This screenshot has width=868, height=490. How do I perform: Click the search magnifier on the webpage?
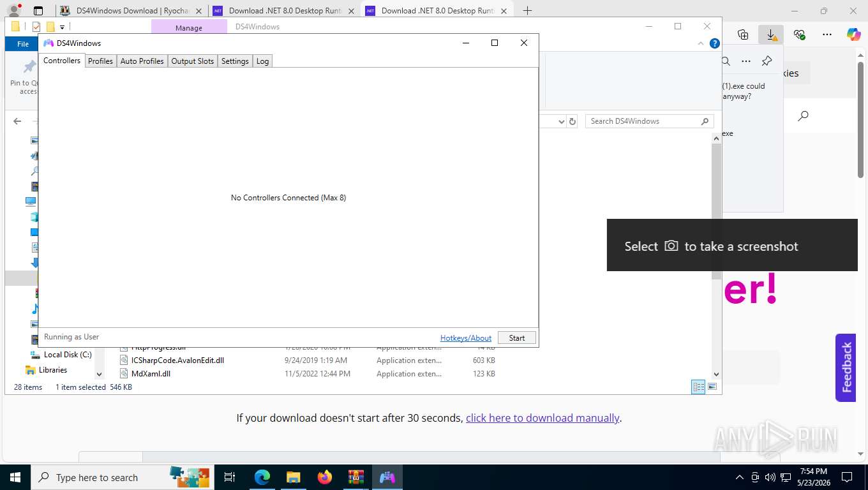[804, 116]
